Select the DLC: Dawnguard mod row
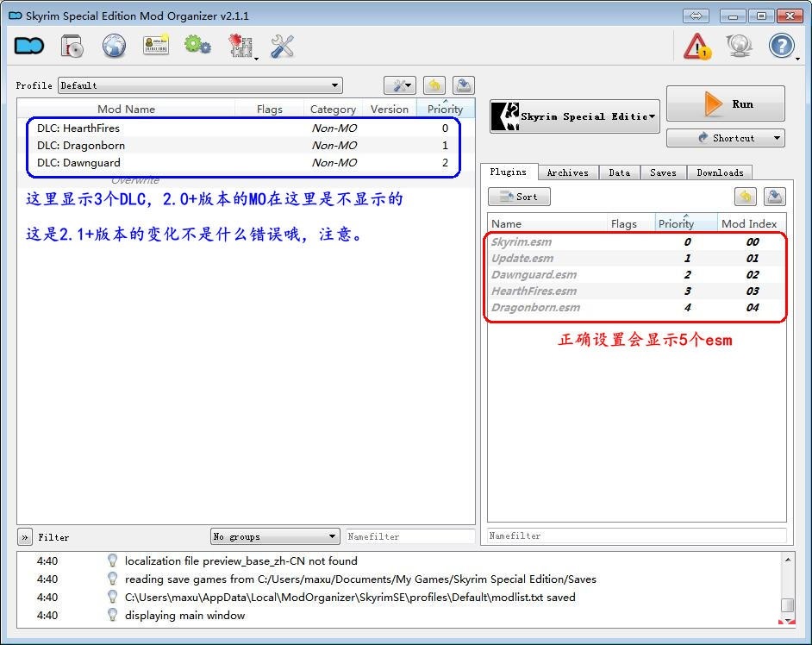 pyautogui.click(x=246, y=163)
